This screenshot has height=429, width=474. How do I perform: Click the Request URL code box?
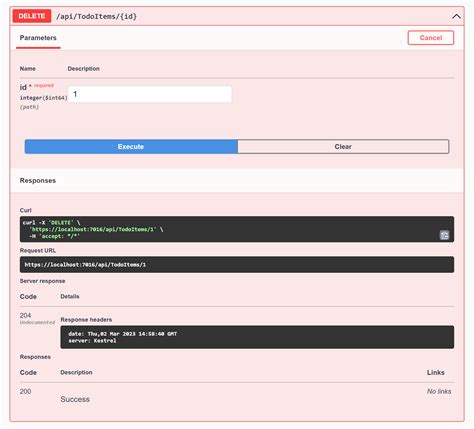[237, 265]
